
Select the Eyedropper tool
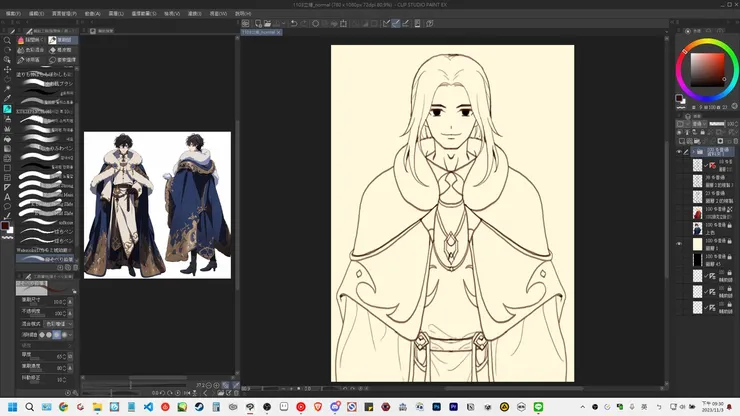(7, 97)
